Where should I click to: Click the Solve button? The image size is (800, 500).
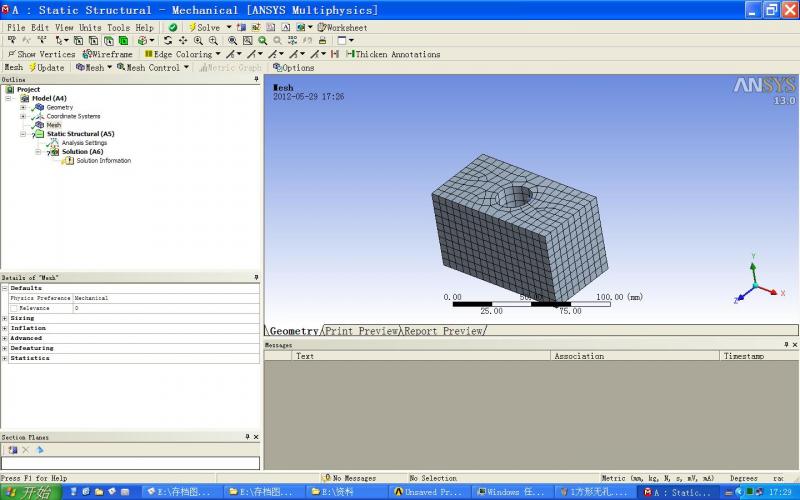coord(204,27)
